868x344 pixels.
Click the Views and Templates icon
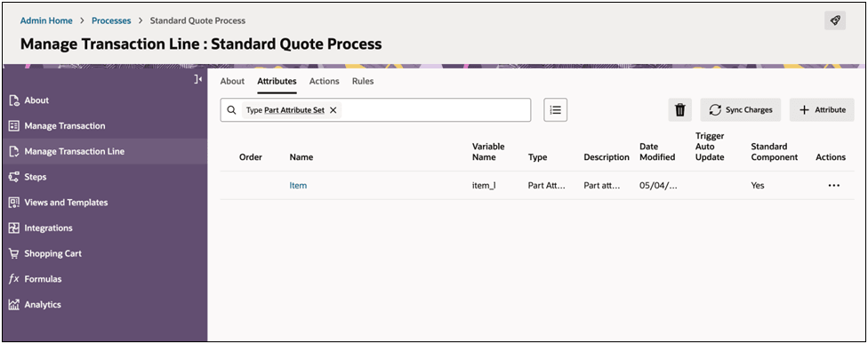pyautogui.click(x=14, y=203)
